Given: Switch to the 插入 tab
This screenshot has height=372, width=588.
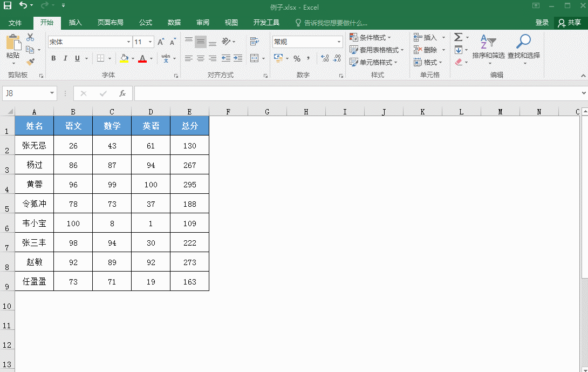Looking at the screenshot, I should [75, 23].
